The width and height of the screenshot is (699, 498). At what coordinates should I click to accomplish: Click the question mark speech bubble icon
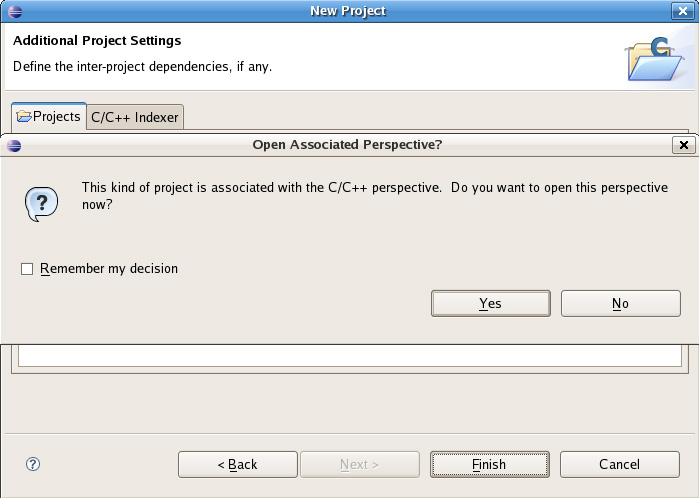click(x=41, y=204)
